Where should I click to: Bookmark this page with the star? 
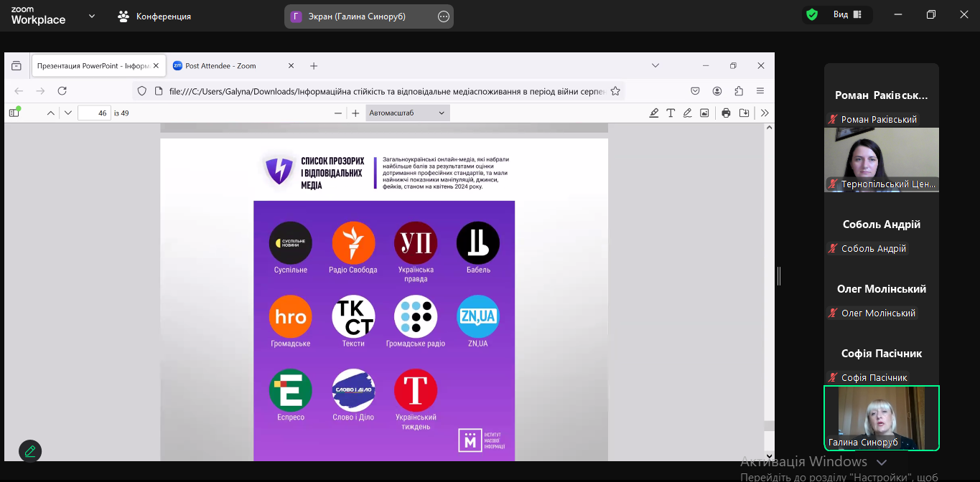click(615, 91)
